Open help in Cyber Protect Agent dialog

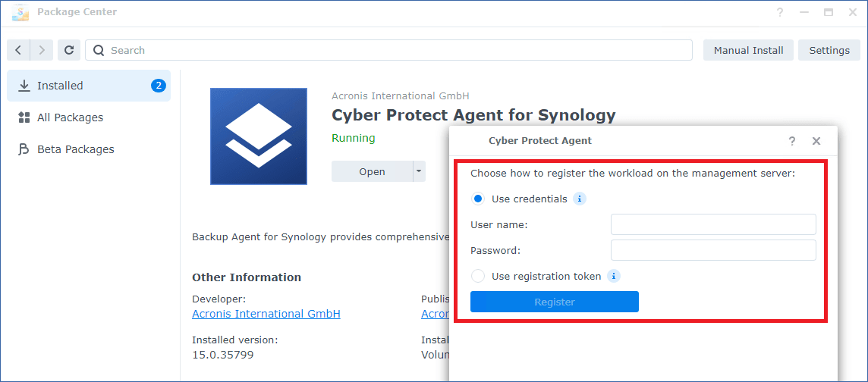tap(792, 141)
